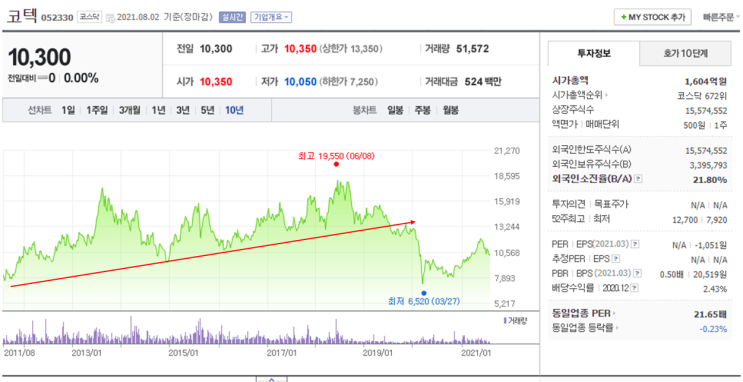Click the 고가 value 10,350

pyautogui.click(x=300, y=48)
